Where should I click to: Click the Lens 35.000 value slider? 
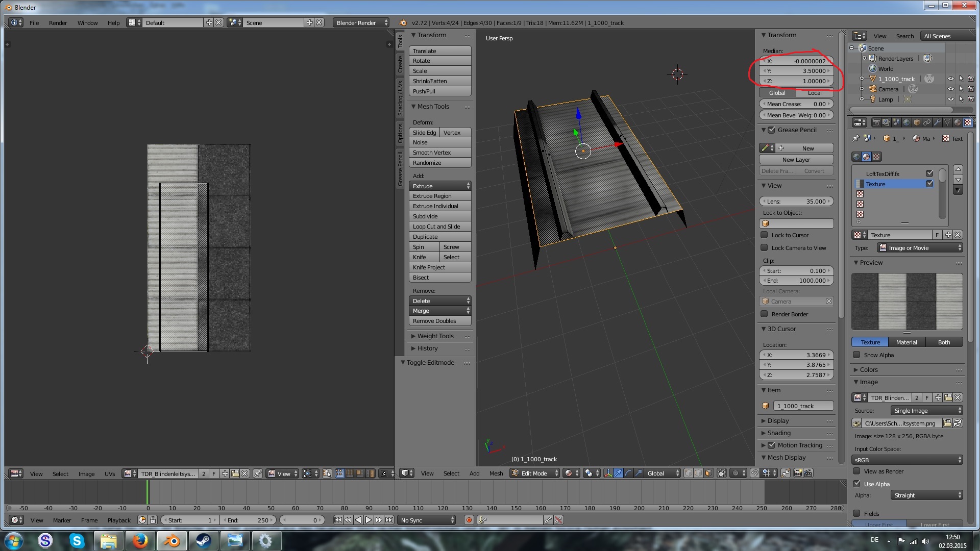coord(796,202)
